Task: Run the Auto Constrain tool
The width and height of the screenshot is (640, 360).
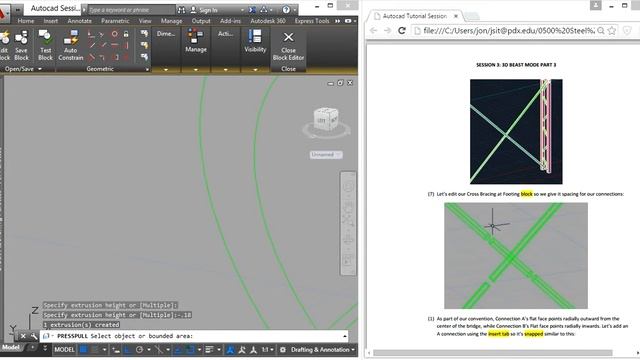Action: (71, 45)
